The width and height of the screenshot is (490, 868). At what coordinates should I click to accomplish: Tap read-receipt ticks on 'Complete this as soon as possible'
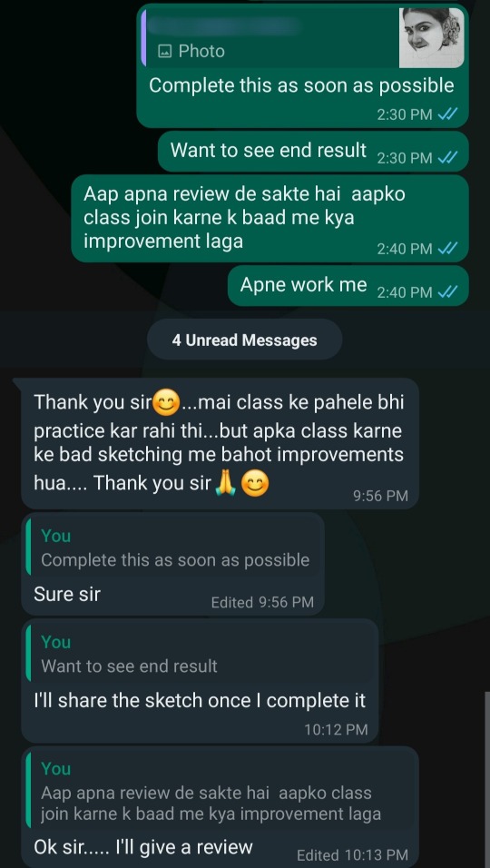(446, 114)
